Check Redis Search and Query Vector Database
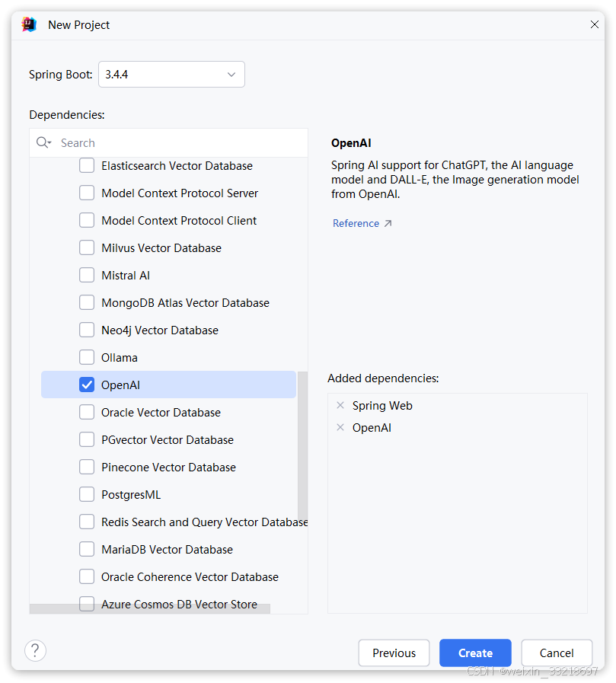The image size is (616, 683). point(87,522)
